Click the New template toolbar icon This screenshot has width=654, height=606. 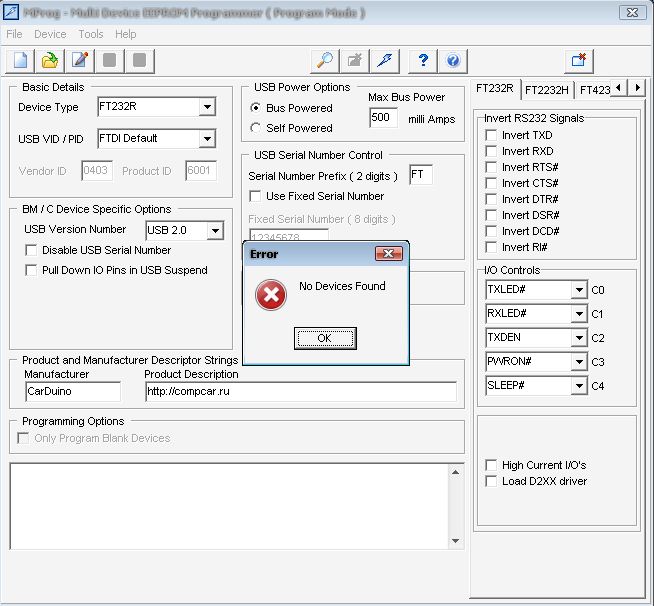pos(20,60)
